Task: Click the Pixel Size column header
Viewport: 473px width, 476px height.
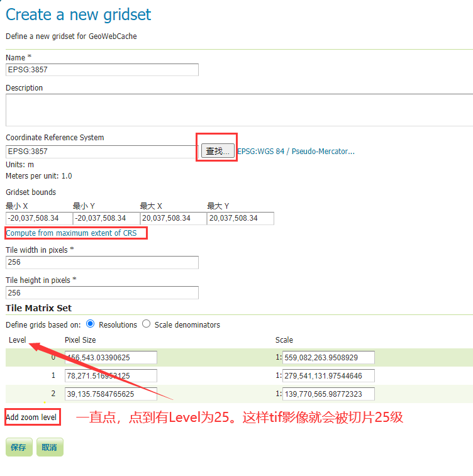Action: coord(80,340)
